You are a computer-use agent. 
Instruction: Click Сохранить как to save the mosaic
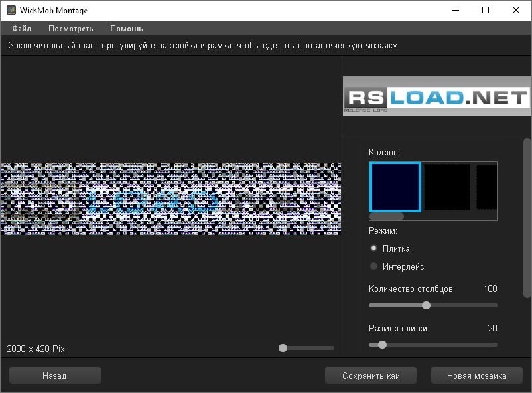click(x=369, y=375)
